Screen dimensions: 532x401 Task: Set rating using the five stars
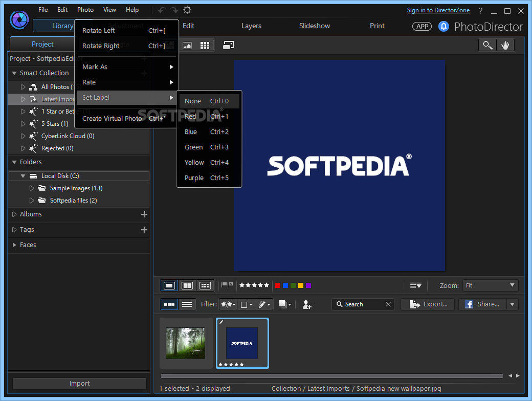254,285
